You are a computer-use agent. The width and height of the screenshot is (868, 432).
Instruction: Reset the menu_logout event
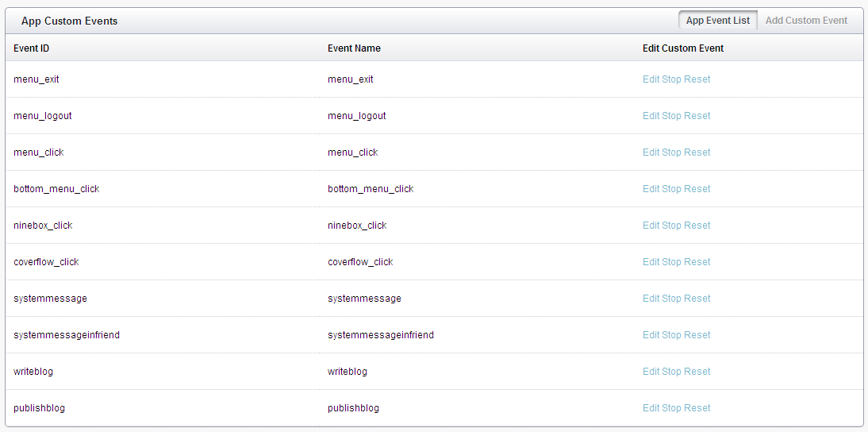coord(697,116)
